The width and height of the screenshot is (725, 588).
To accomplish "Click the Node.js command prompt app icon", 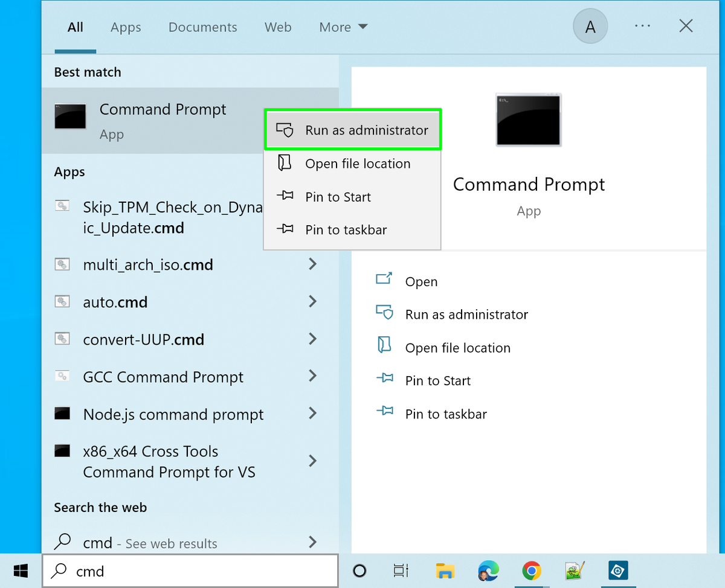I will [x=62, y=414].
